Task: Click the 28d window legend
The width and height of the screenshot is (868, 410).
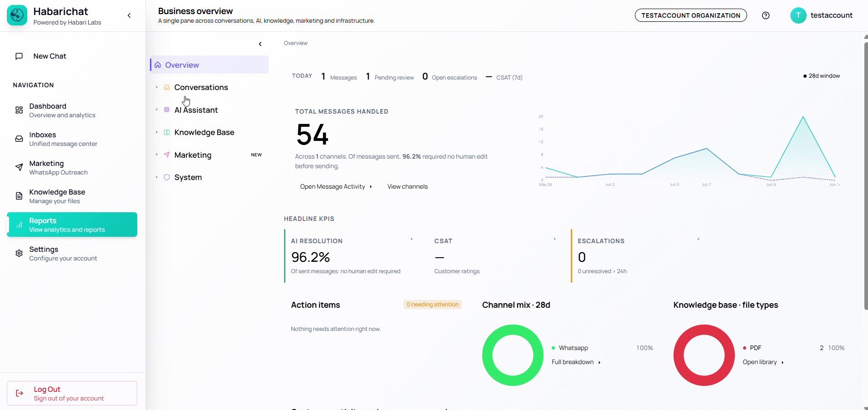Action: coord(822,76)
